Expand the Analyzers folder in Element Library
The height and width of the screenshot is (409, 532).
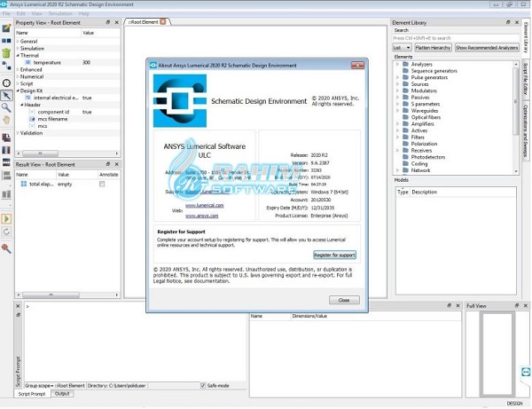coord(397,64)
